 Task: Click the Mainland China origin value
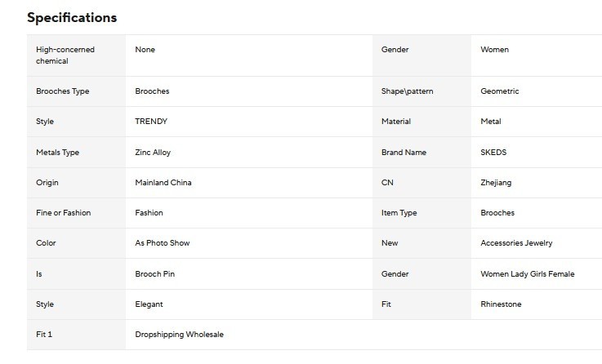pyautogui.click(x=163, y=183)
